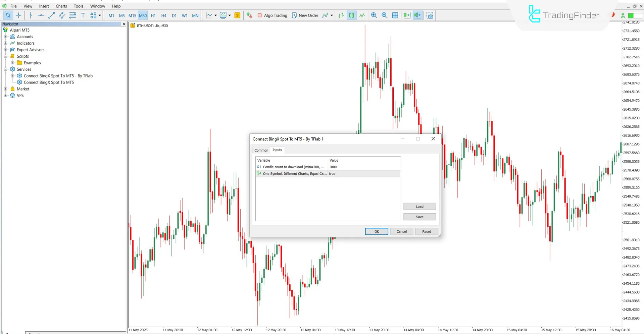Confirm the dialog with OK

pos(376,231)
